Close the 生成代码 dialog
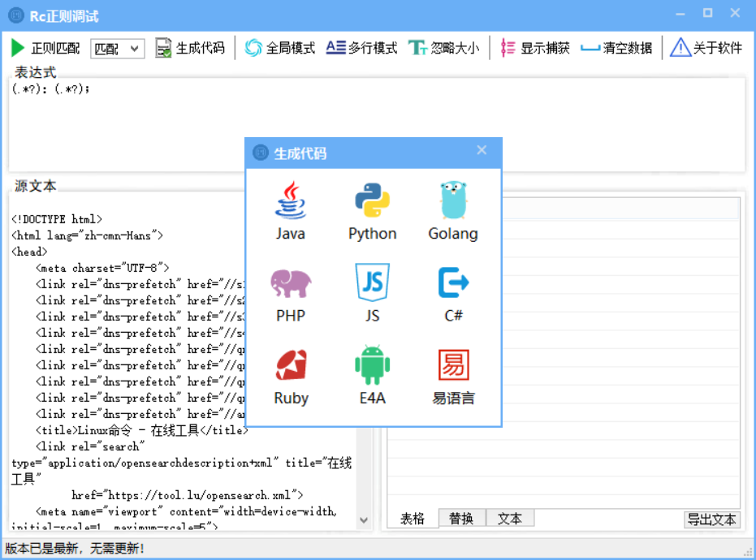 [x=482, y=150]
